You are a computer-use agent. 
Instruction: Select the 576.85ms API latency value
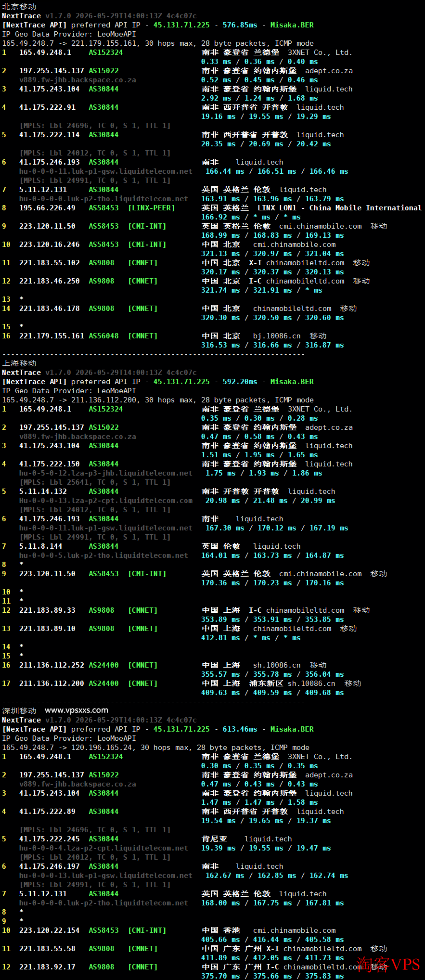(x=240, y=25)
